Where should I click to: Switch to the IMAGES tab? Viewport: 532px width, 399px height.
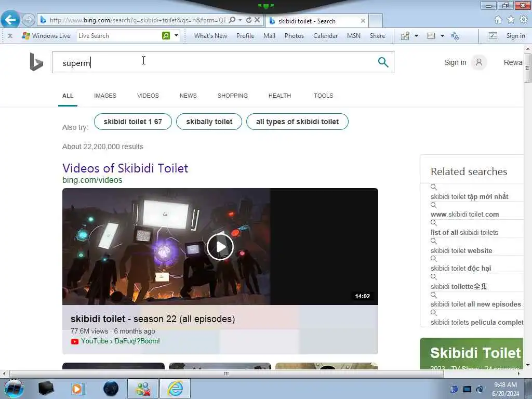pos(105,96)
